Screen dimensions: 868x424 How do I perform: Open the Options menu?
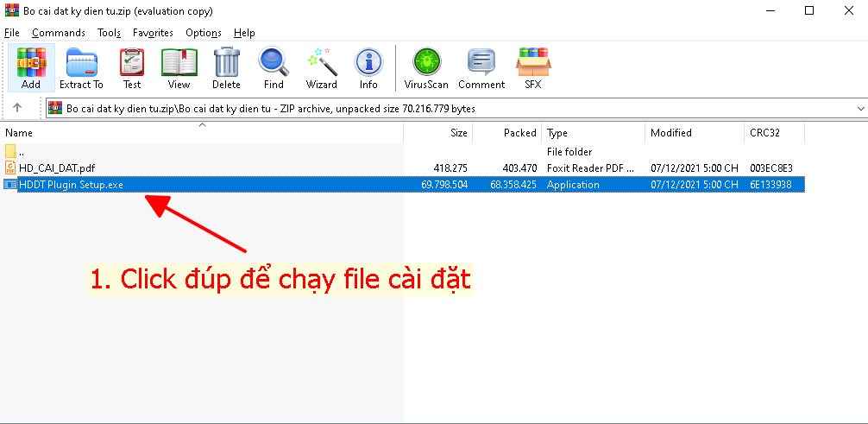point(203,33)
